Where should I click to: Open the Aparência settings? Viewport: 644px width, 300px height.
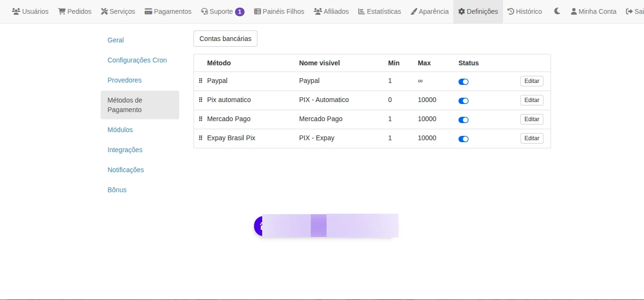point(429,11)
